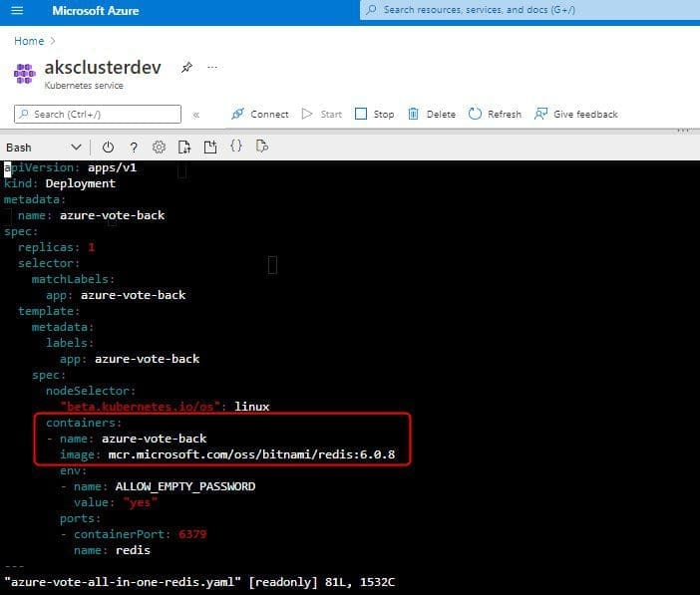Stop the AKS cluster
This screenshot has height=595, width=700.
[x=374, y=114]
